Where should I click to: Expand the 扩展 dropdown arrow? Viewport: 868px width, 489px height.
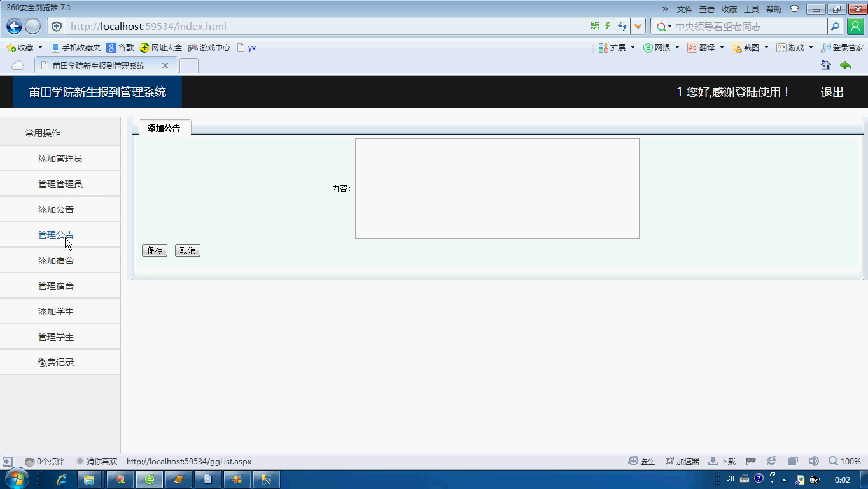click(633, 48)
